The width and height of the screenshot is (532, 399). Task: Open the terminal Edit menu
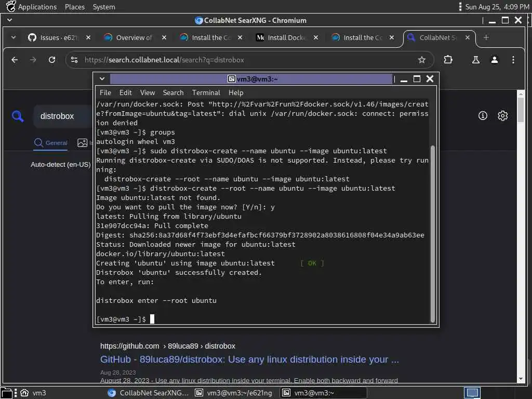125,92
